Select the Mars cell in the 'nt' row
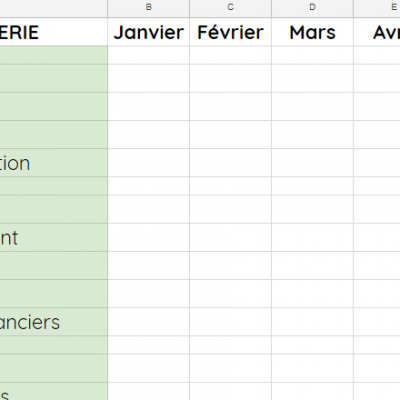The width and height of the screenshot is (400, 400). coord(312,237)
